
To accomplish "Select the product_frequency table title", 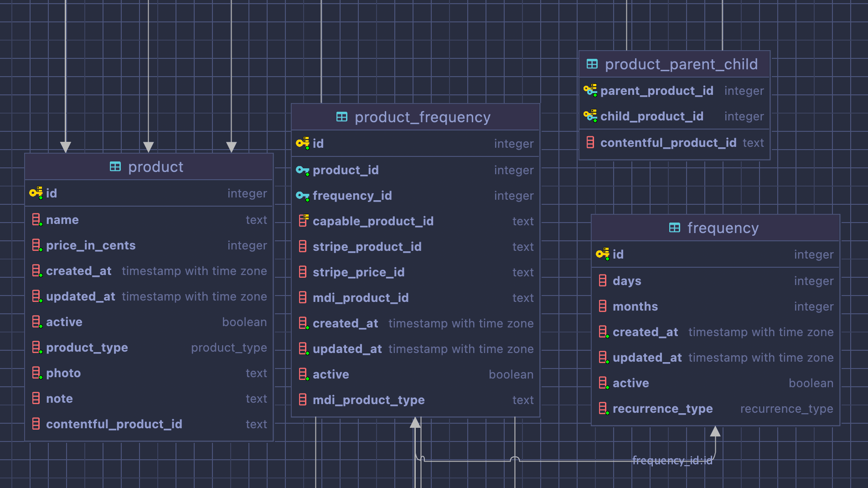I will 423,117.
